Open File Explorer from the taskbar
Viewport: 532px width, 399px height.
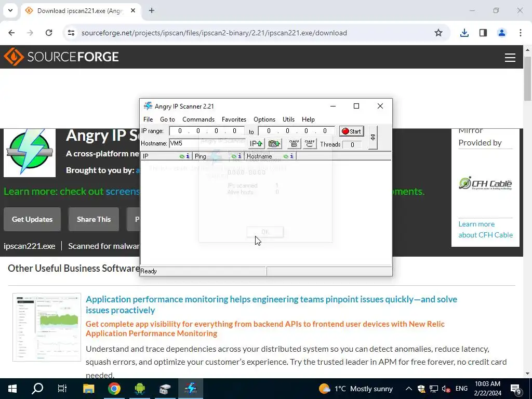(x=88, y=389)
